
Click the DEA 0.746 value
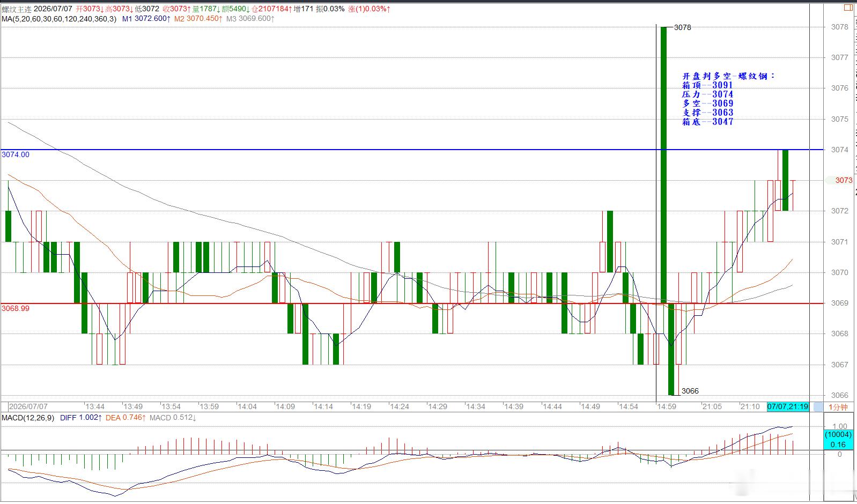(126, 418)
